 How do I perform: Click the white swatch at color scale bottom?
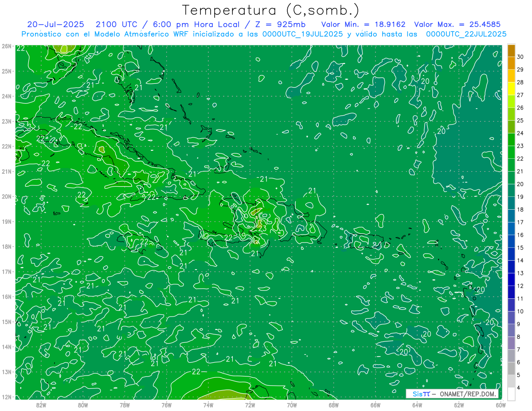click(x=511, y=393)
